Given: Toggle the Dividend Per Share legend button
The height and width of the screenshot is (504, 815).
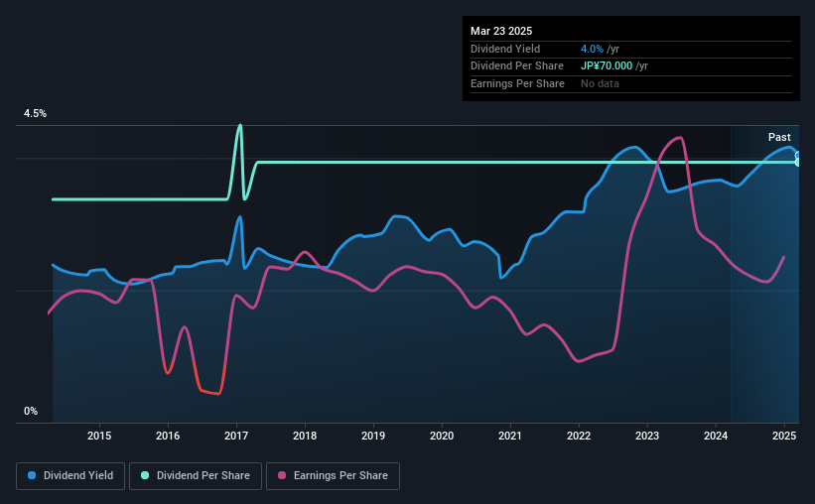Looking at the screenshot, I should tap(196, 476).
